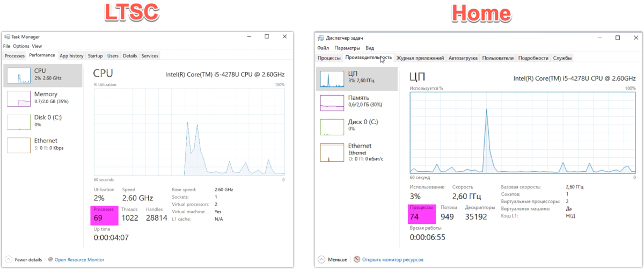
Task: Click Task Manager title bar icon
Action: point(7,37)
